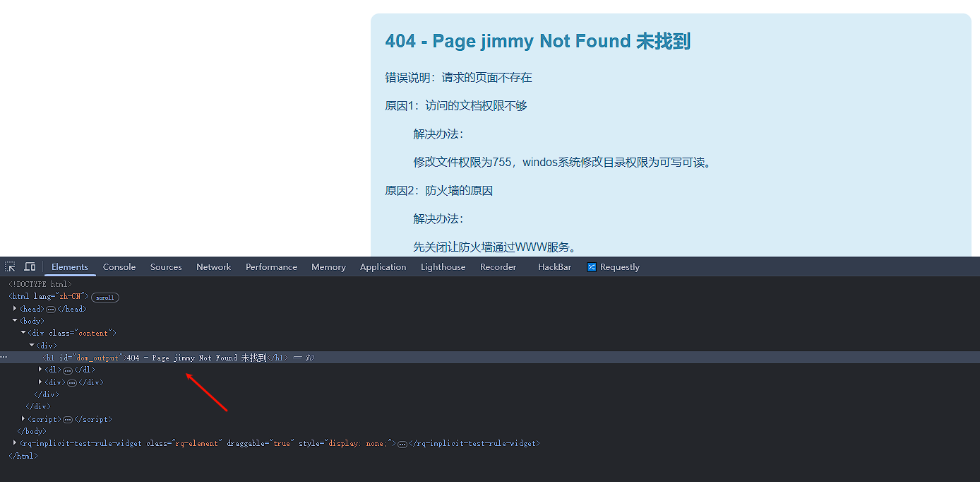Open the Performance tab
This screenshot has height=482, width=980.
(x=271, y=267)
